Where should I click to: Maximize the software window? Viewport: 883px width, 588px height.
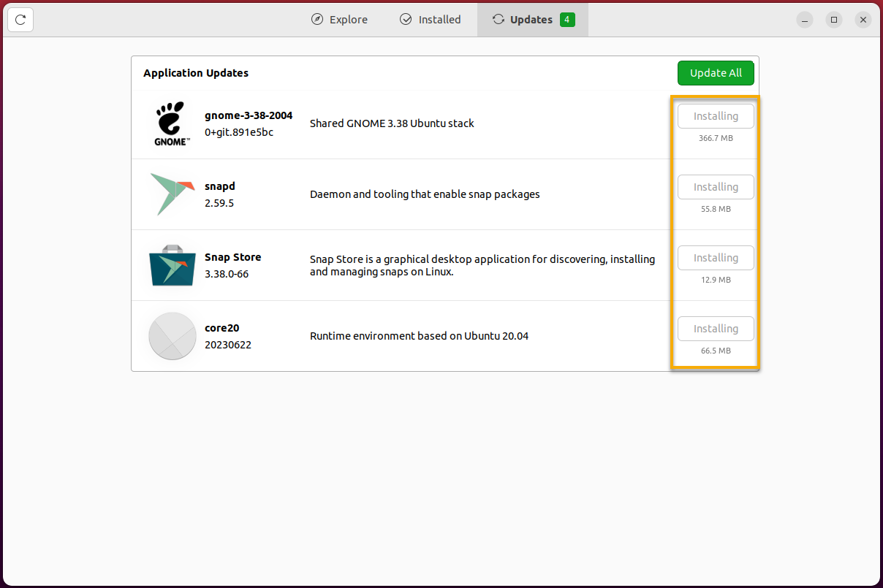tap(834, 20)
